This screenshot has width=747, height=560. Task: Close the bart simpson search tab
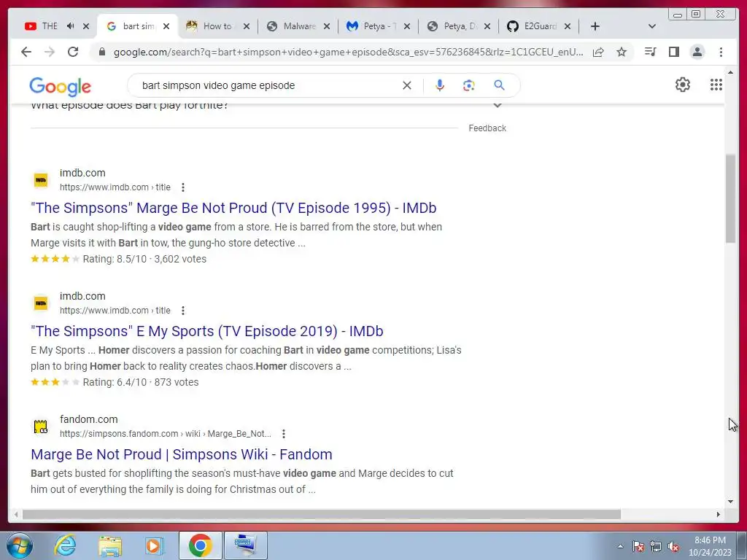click(x=166, y=26)
